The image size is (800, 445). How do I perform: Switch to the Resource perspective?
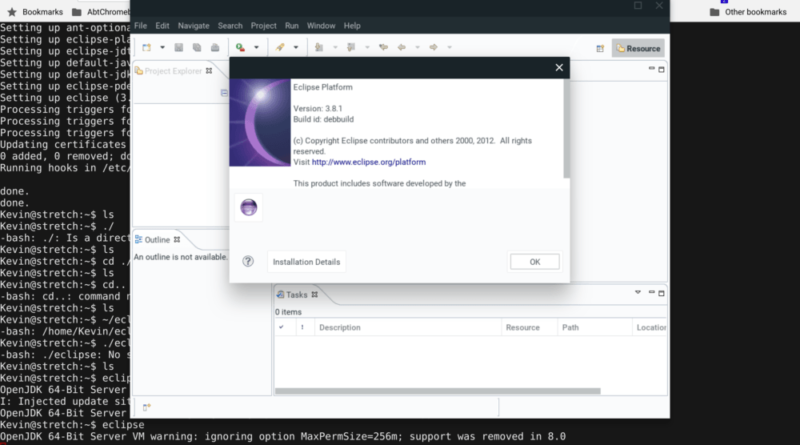pos(638,48)
